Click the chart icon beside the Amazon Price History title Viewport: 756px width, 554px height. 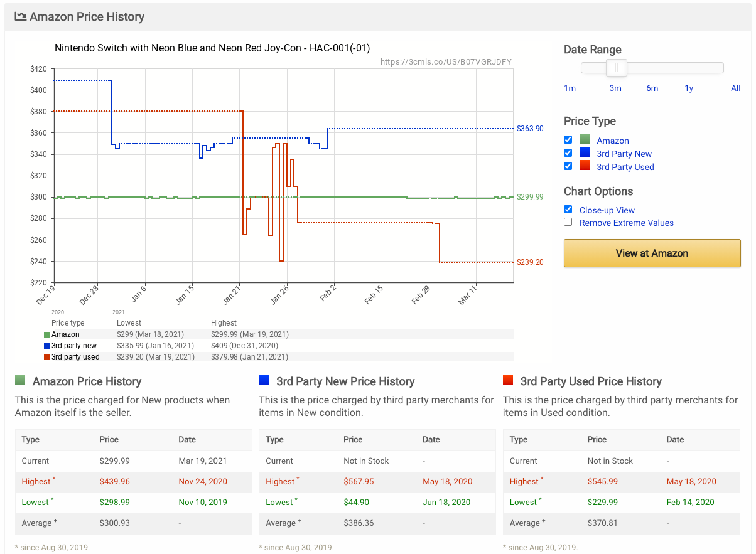[22, 16]
